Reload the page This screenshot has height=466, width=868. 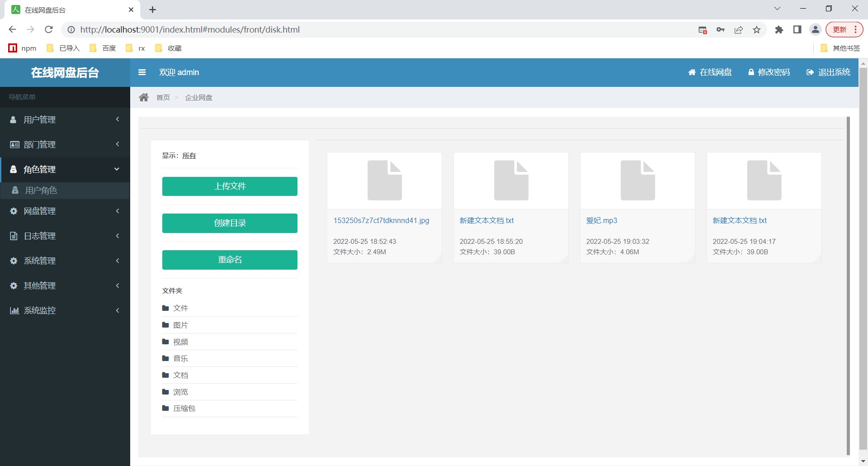(49, 30)
